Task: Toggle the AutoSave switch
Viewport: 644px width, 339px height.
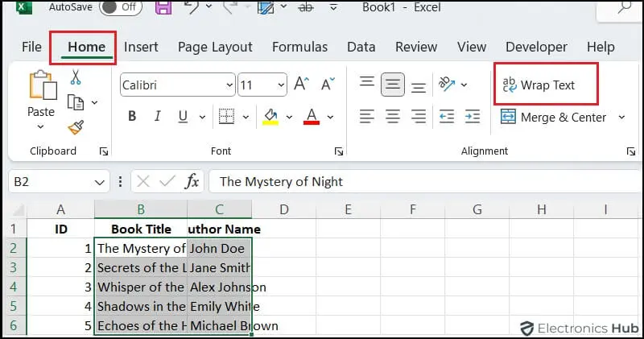Action: [x=122, y=7]
